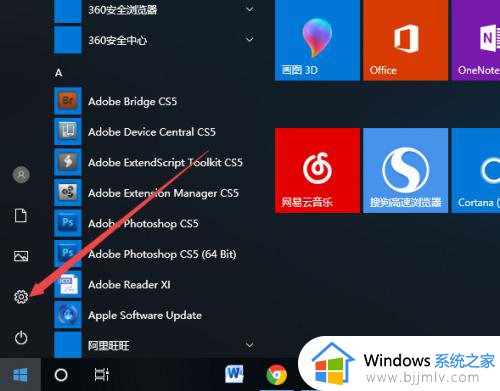Launch Adobe ExtendScript Toolkit CS5 label

166,163
